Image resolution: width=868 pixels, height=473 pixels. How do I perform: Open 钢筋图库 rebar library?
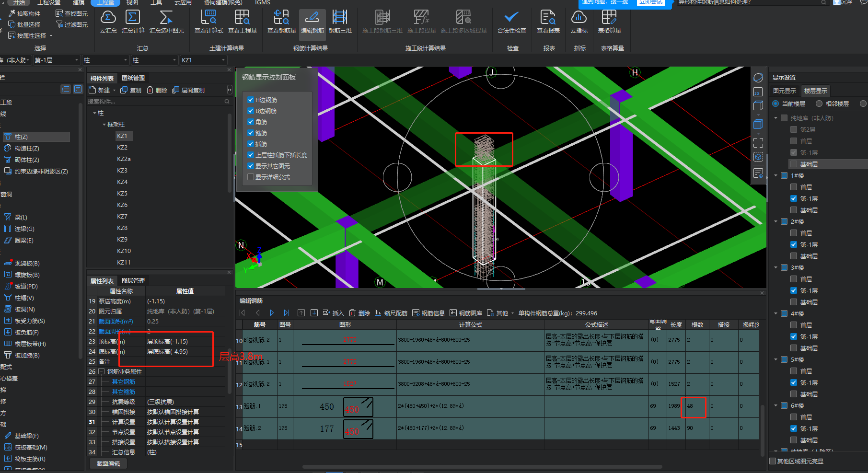[466, 313]
